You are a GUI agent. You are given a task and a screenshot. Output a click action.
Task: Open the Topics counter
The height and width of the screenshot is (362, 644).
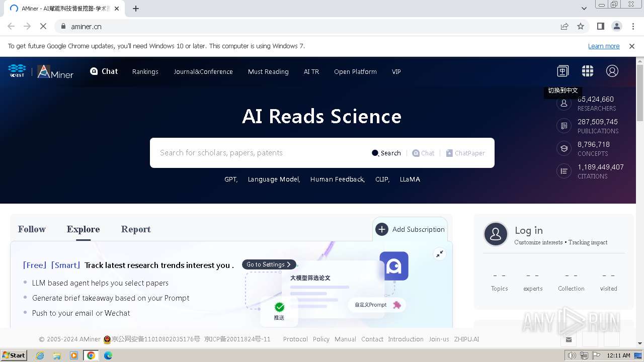point(499,282)
